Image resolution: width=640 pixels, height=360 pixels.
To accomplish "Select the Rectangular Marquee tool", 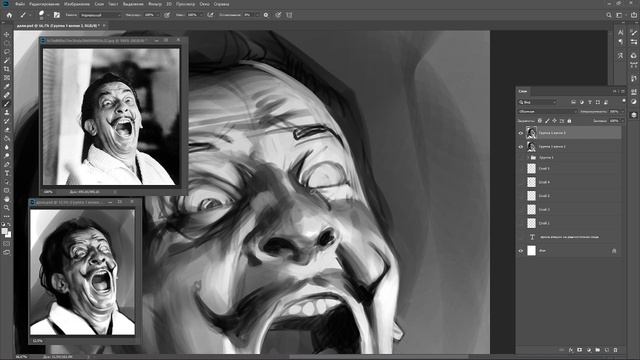I will click(7, 43).
